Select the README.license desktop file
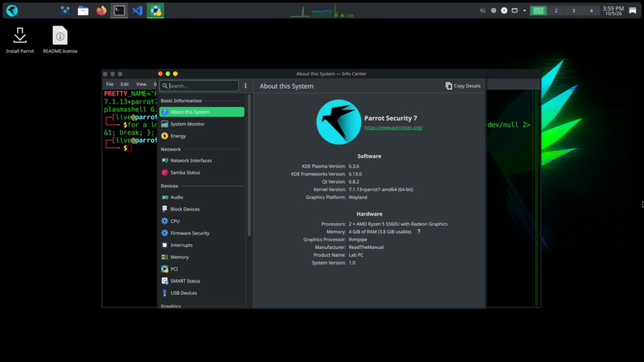Image resolution: width=644 pixels, height=362 pixels. (x=60, y=40)
